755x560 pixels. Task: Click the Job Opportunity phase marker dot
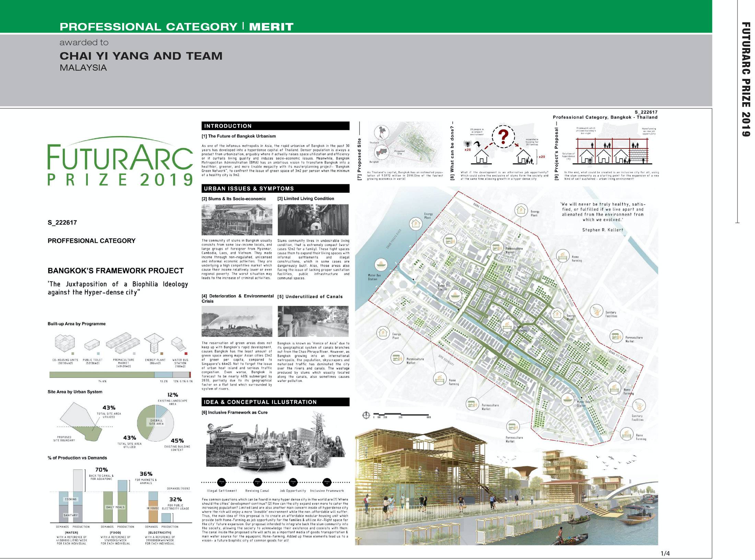pyautogui.click(x=293, y=481)
